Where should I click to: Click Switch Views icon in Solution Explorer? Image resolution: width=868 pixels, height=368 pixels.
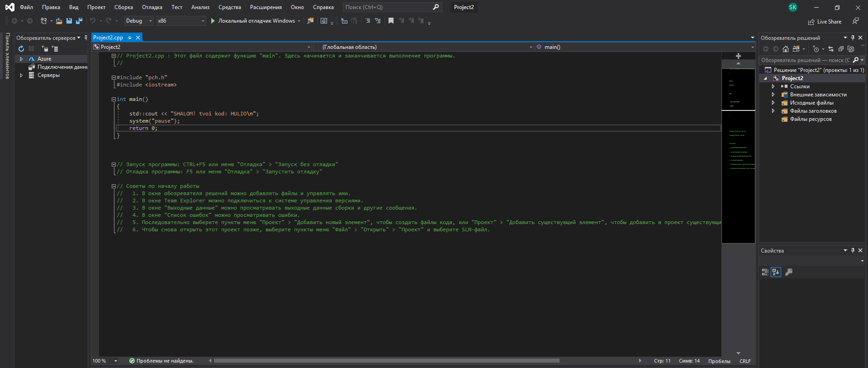click(796, 49)
